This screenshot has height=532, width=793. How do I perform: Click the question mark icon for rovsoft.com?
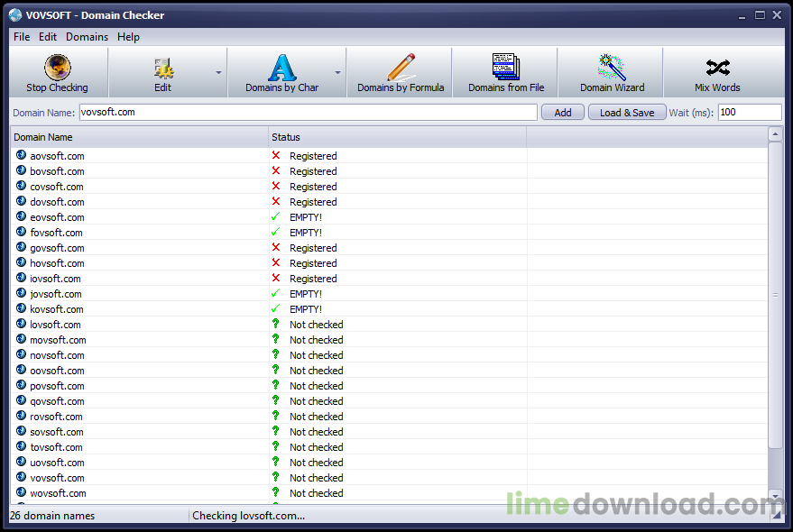pos(276,416)
